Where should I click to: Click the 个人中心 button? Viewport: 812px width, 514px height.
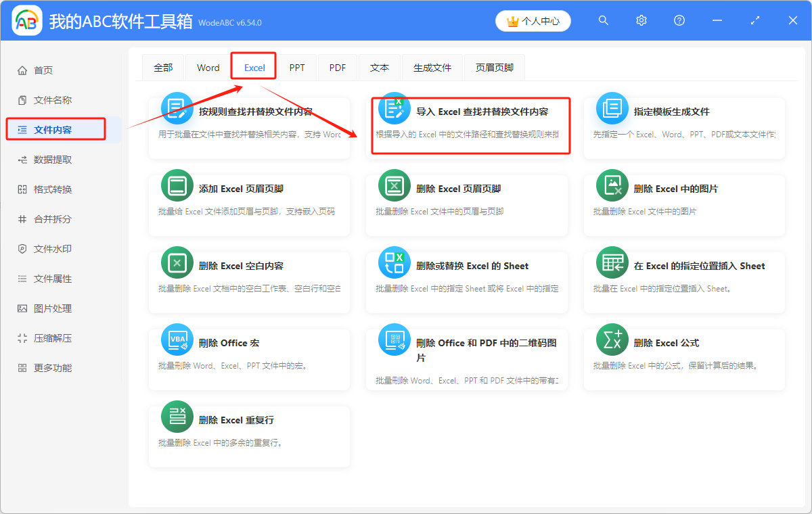coord(533,21)
